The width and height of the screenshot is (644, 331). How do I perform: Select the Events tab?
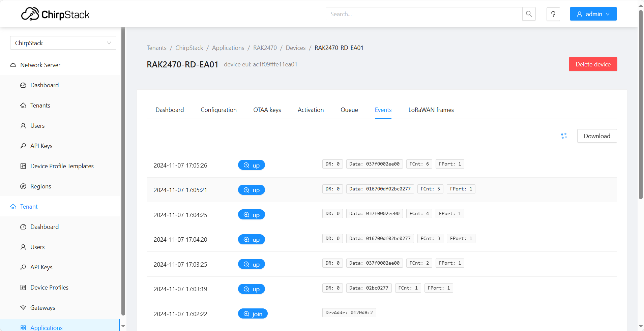(x=383, y=110)
